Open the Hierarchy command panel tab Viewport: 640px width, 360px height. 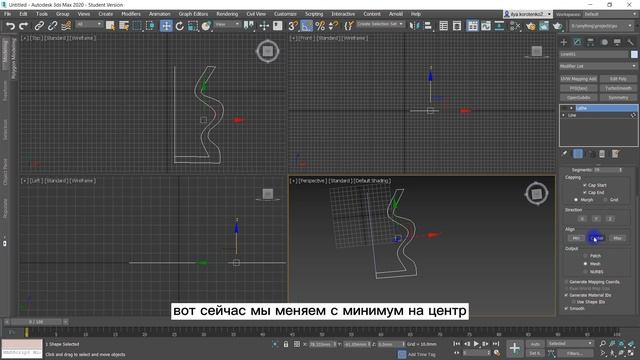click(x=591, y=42)
